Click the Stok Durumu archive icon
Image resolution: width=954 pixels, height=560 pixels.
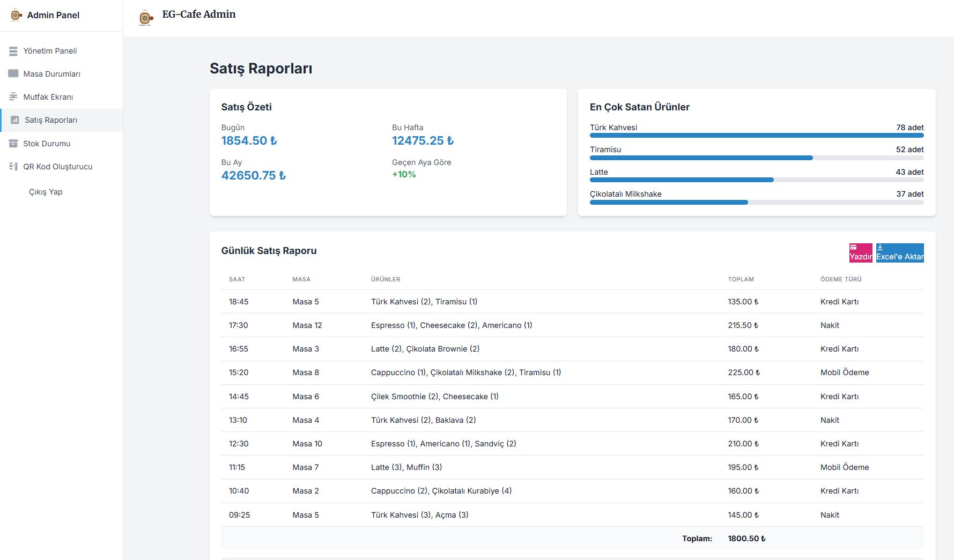(x=13, y=144)
